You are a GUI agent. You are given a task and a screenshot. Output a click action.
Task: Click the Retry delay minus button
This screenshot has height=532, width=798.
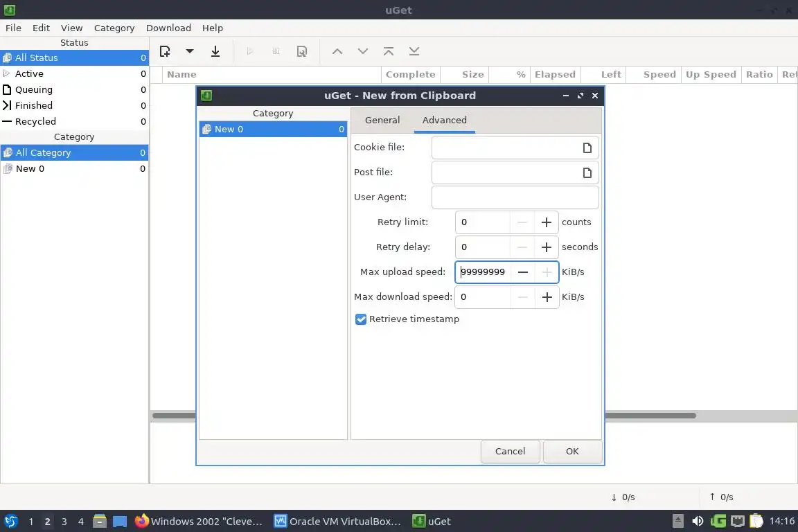tap(522, 247)
